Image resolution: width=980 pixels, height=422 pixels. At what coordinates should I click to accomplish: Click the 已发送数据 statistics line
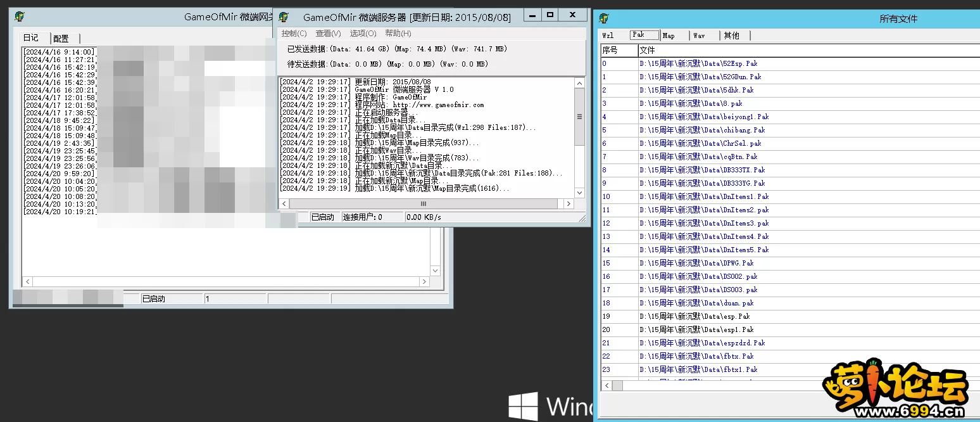pos(397,49)
